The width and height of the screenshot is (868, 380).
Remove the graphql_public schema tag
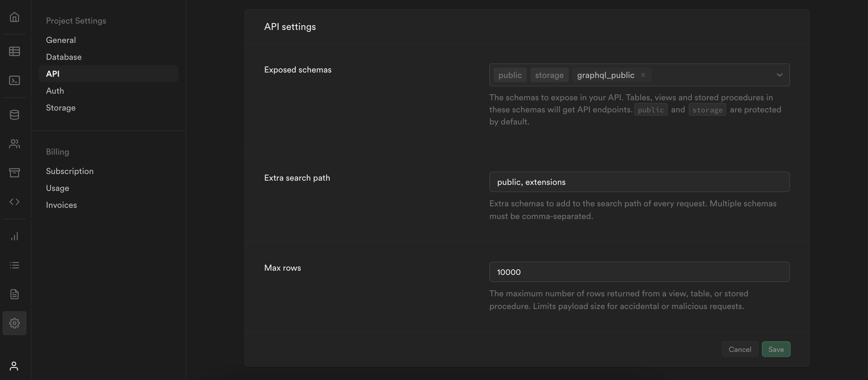tap(643, 75)
